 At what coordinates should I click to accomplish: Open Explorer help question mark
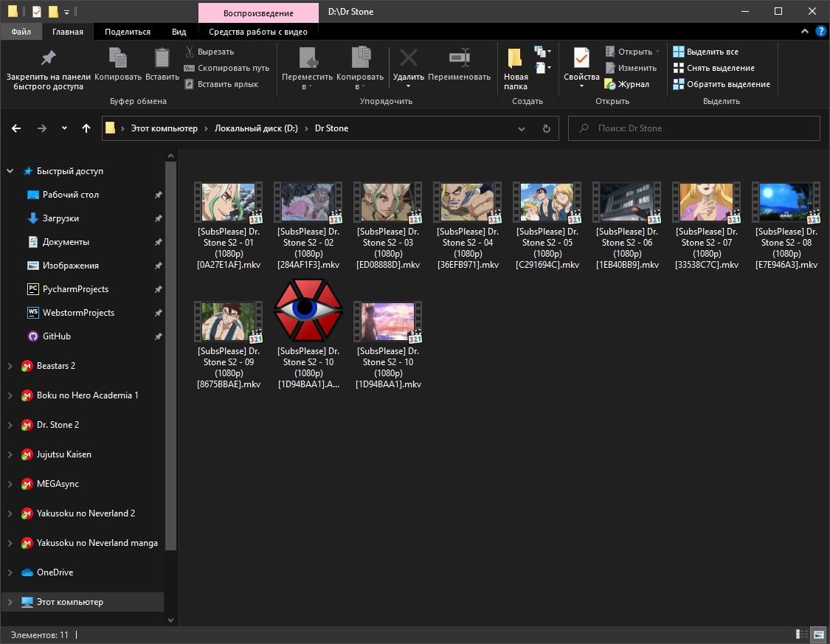[820, 31]
